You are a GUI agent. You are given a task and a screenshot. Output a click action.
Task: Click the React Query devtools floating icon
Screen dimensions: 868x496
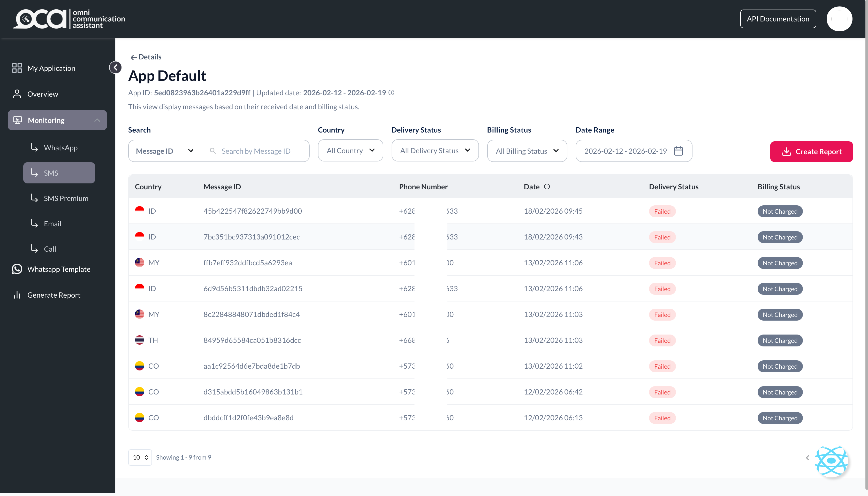coord(831,461)
